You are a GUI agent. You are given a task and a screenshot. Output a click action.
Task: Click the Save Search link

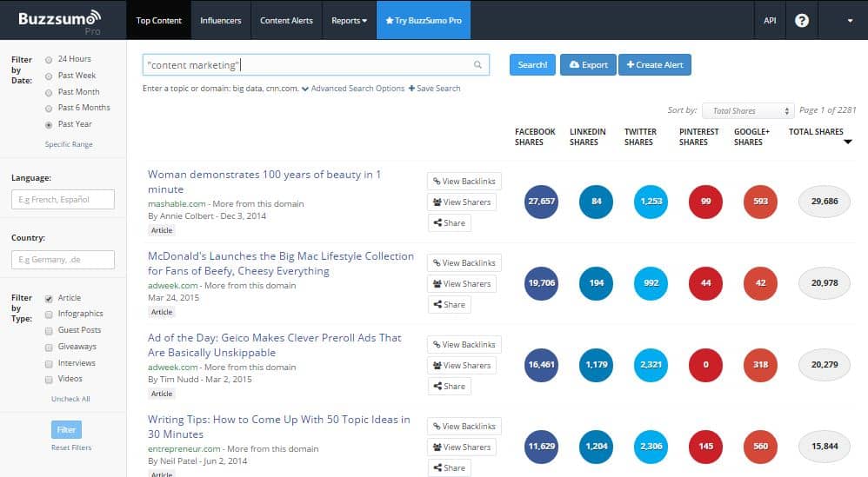coord(434,89)
